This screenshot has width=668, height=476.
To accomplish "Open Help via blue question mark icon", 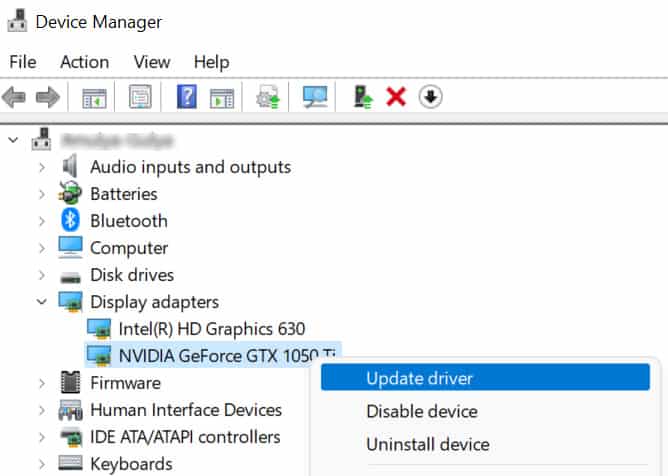I will pos(186,97).
